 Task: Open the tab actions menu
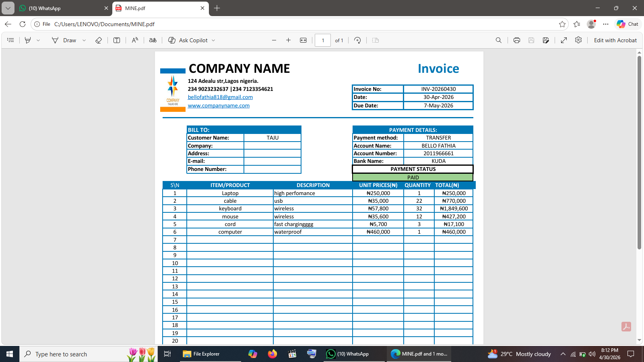pos(8,8)
